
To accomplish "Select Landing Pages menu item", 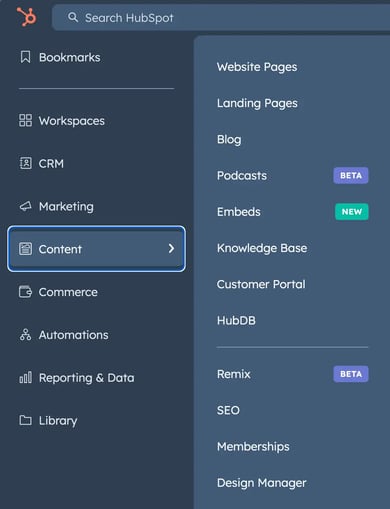I will [257, 103].
